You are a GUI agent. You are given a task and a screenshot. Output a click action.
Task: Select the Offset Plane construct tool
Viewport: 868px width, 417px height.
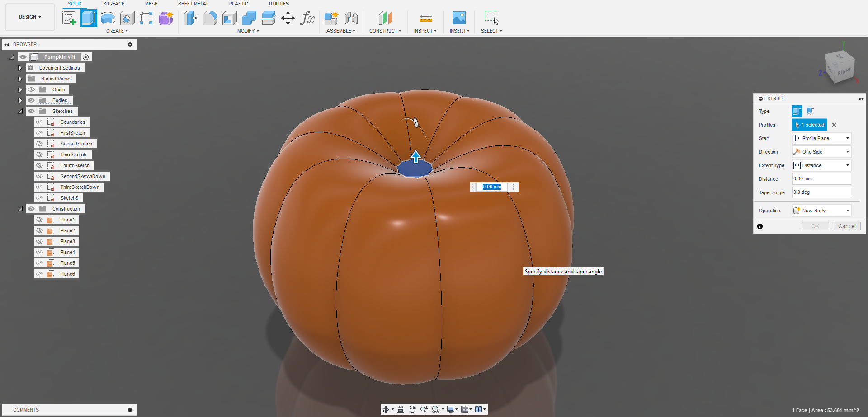pos(385,18)
